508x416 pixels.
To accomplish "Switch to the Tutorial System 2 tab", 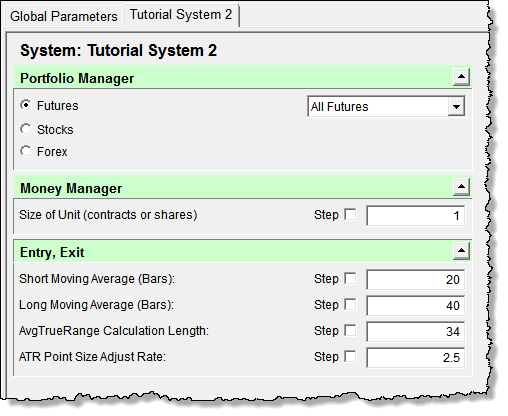I will click(x=181, y=15).
